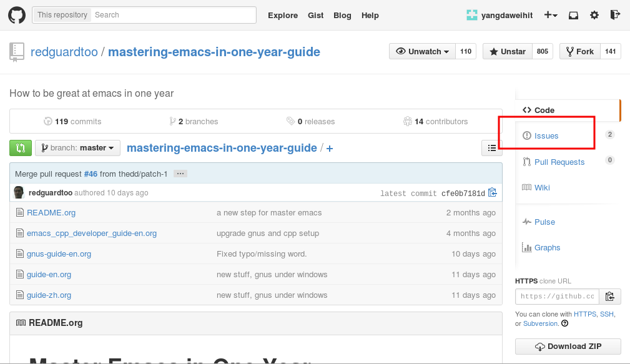Copy the latest commit SHA
The image size is (630, 364).
492,193
